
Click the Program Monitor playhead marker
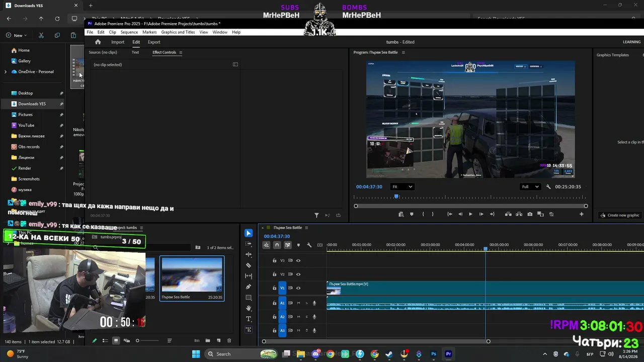(x=396, y=197)
